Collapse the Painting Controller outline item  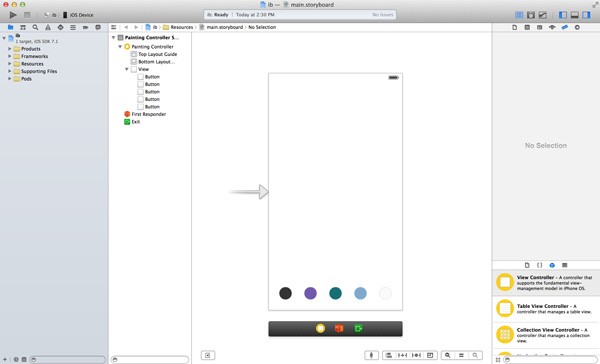120,47
